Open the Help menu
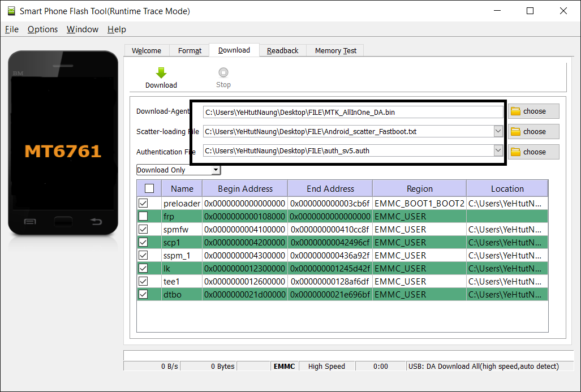Screen dimensions: 581x392 117,29
